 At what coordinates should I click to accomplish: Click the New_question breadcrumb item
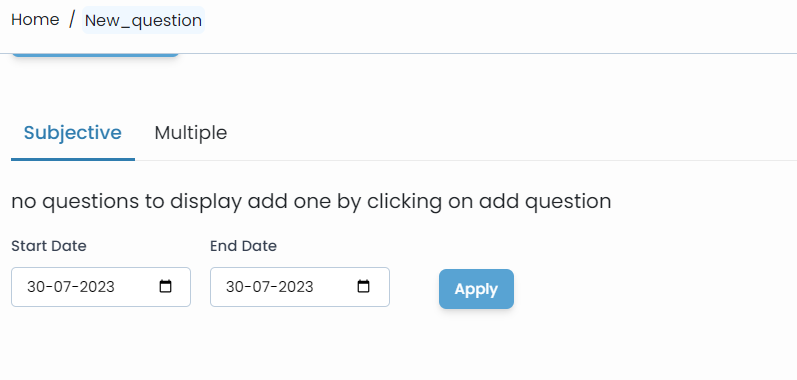pos(143,20)
